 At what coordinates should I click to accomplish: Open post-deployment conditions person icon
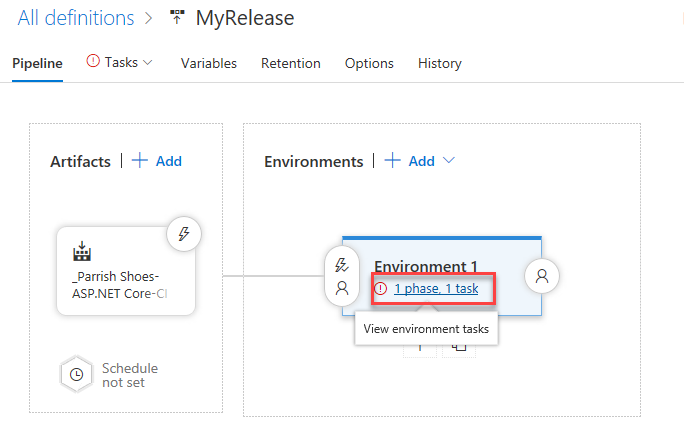coord(542,276)
